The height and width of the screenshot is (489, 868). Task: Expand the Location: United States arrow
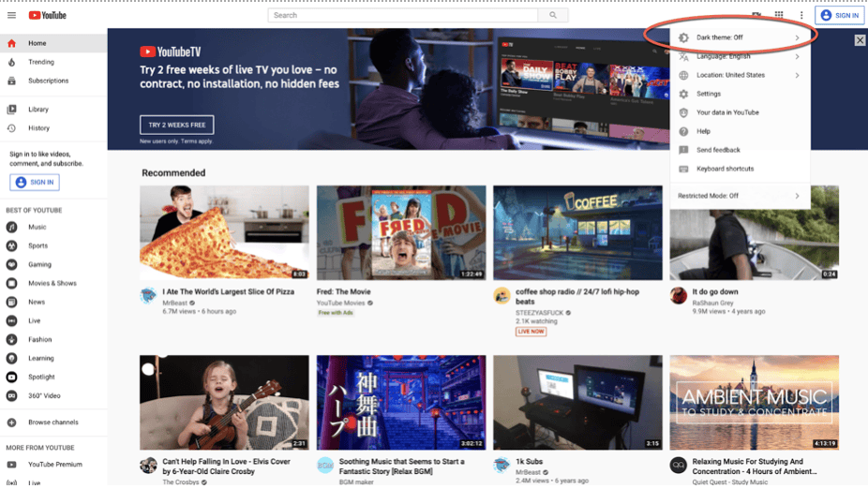tap(797, 75)
